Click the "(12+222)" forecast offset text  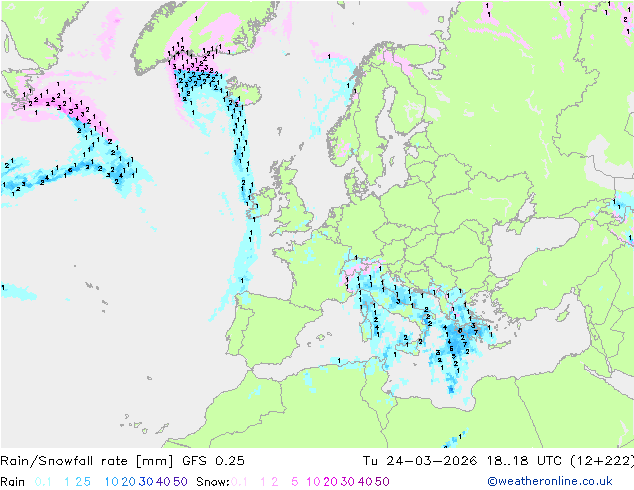pos(602,461)
